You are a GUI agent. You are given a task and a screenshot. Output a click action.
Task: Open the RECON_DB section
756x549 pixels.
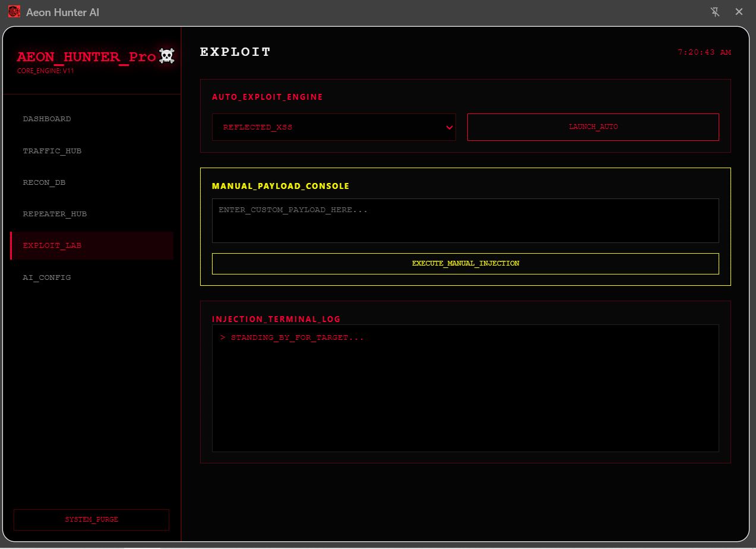(44, 182)
